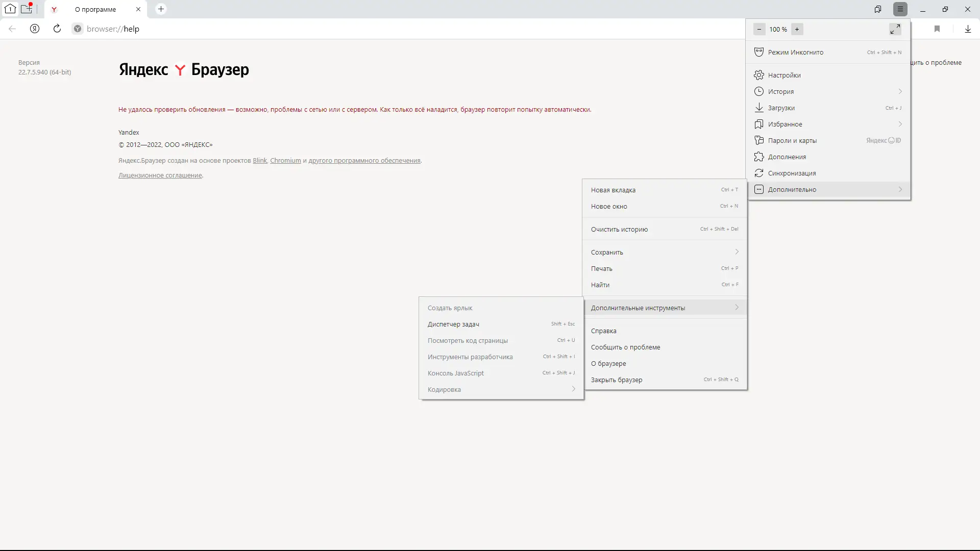Open the Chromium link
This screenshot has height=551, width=980.
[285, 160]
